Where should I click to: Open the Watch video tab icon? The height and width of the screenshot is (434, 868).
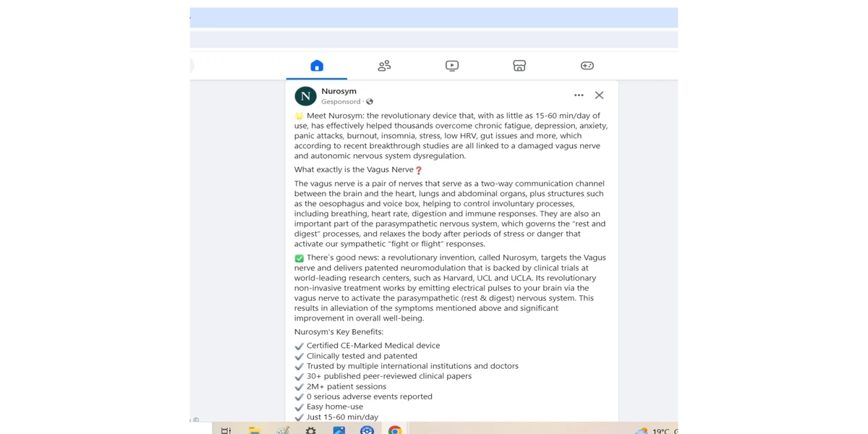(452, 66)
